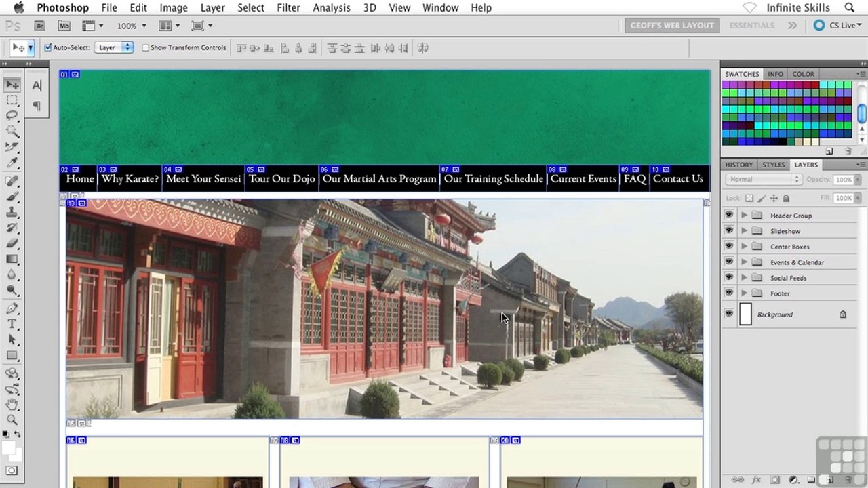Hide the Events & Calendar group
This screenshot has width=868, height=488.
point(729,262)
